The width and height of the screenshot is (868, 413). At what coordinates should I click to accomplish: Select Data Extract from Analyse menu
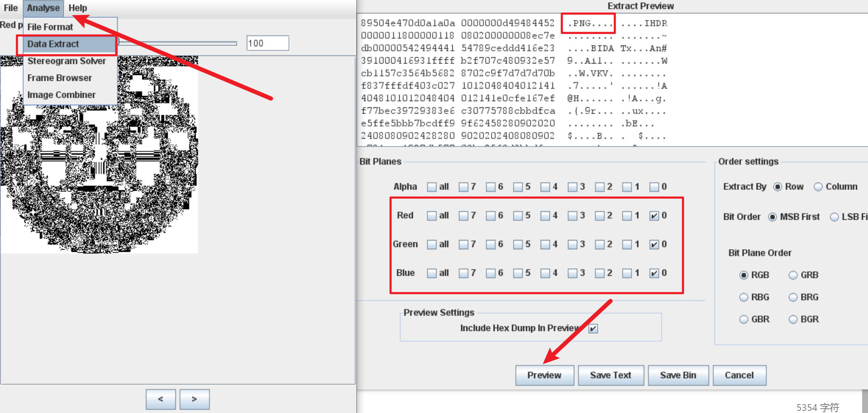coord(53,44)
